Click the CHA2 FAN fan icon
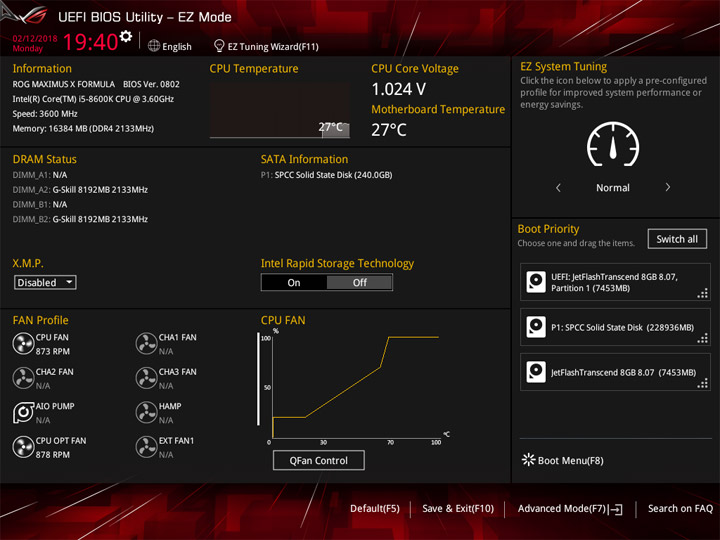 pos(23,378)
